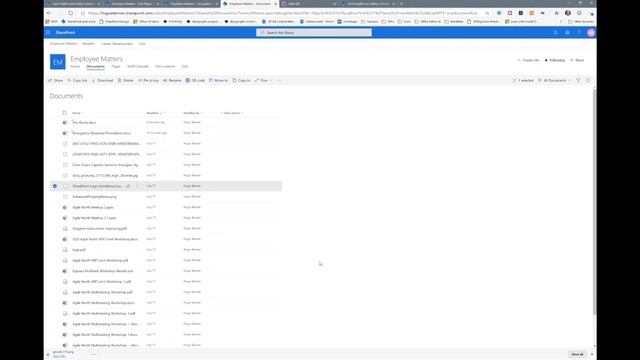640x360 pixels.
Task: Open Emergency Response Procedure.docx
Action: click(102, 133)
